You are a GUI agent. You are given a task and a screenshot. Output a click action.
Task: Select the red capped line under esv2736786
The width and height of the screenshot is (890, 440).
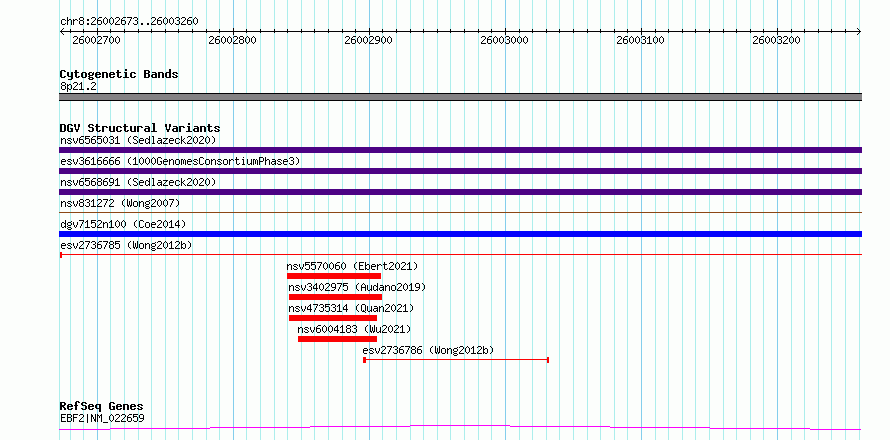point(456,360)
